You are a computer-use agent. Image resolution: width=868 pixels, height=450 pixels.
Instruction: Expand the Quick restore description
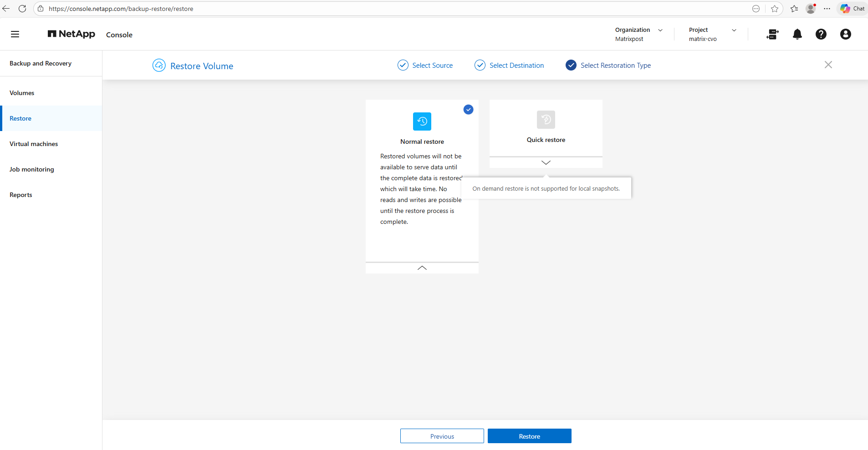(546, 162)
